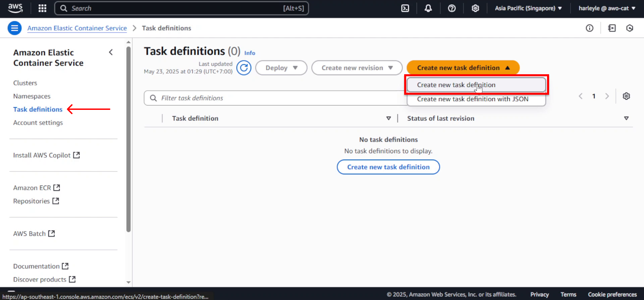Open the help question mark menu
Viewport: 644px width, 300px height.
click(x=452, y=8)
